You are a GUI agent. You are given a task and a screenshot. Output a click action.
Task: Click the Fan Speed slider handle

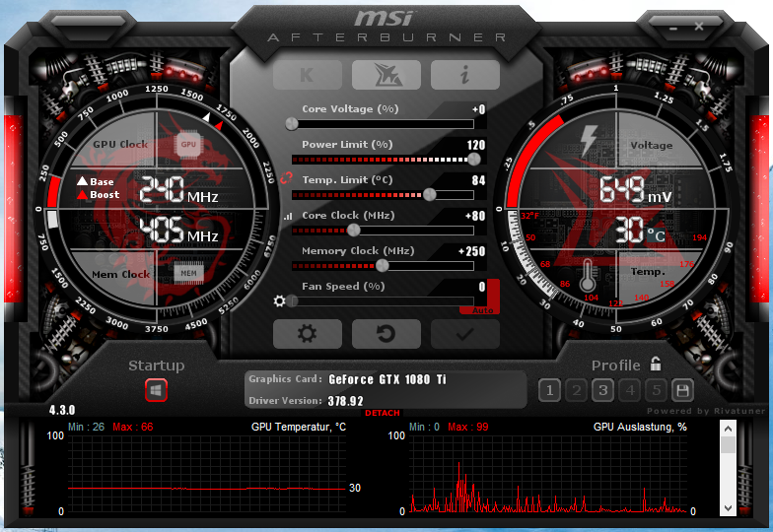click(292, 301)
